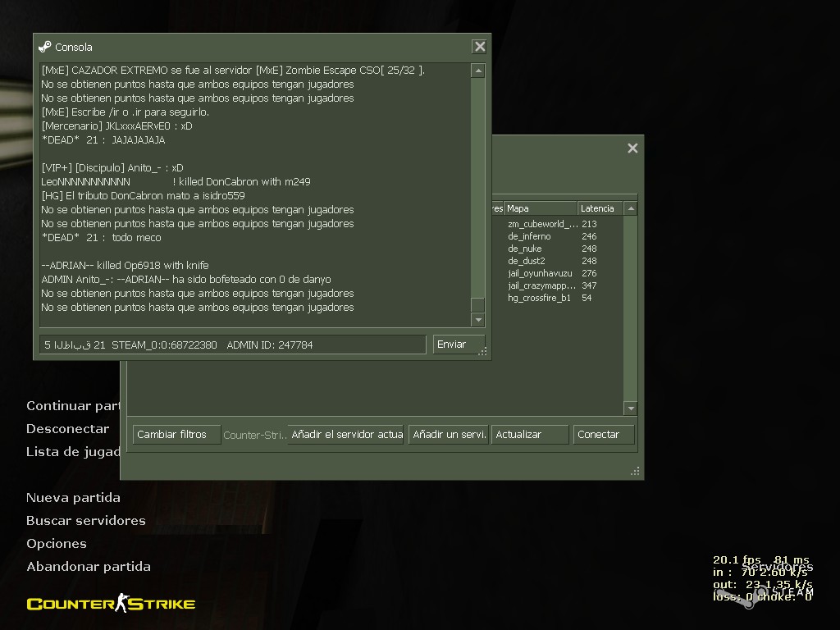The image size is (840, 630).
Task: Select the jail_crazymapp server row
Action: (x=557, y=285)
